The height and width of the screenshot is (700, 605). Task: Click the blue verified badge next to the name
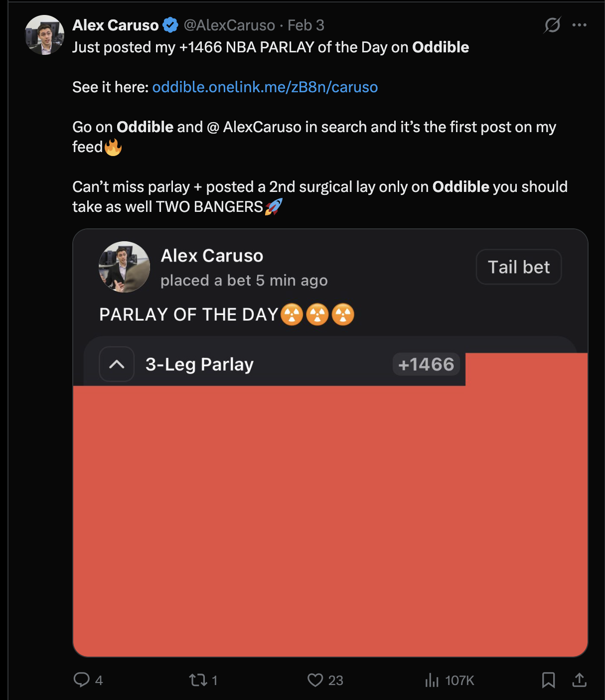[x=170, y=25]
